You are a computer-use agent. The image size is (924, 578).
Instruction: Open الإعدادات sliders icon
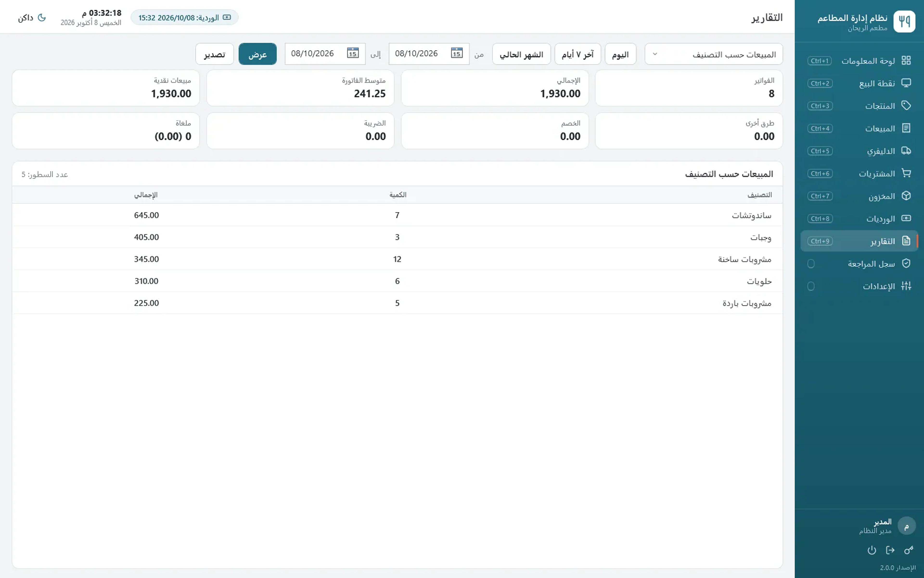[x=906, y=286]
